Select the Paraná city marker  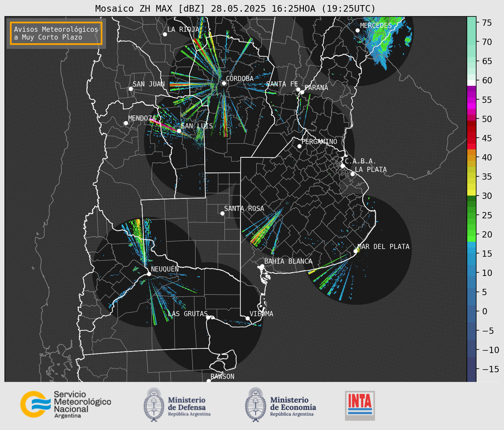pos(302,92)
